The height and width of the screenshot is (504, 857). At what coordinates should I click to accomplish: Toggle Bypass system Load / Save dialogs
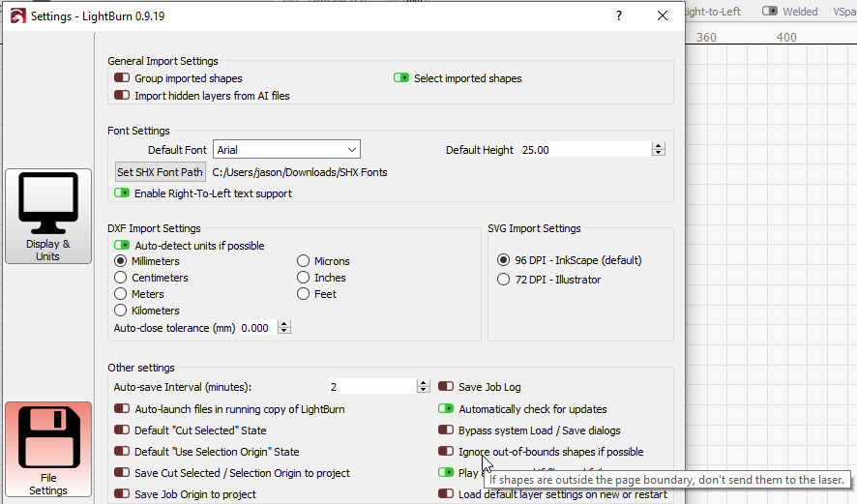pos(446,430)
